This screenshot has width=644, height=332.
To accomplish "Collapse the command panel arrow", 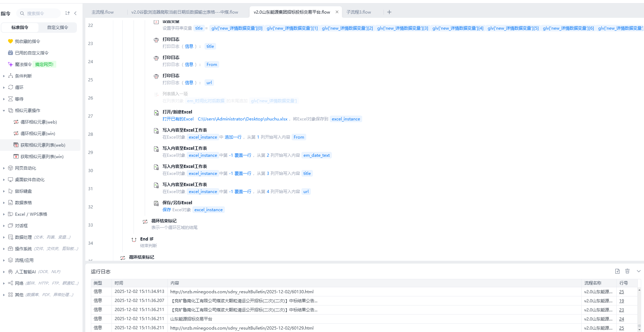I will tap(76, 13).
